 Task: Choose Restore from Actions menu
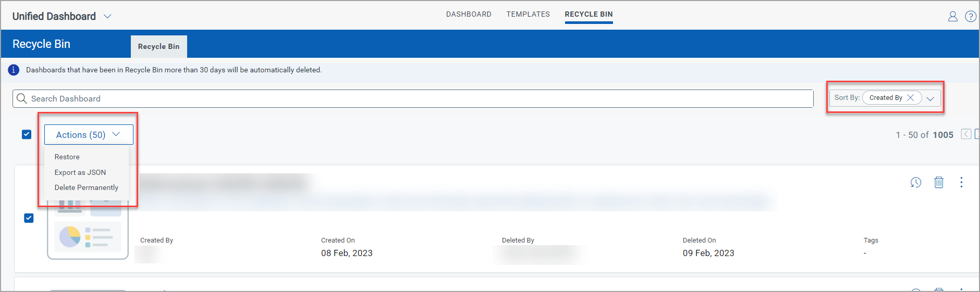click(x=67, y=157)
